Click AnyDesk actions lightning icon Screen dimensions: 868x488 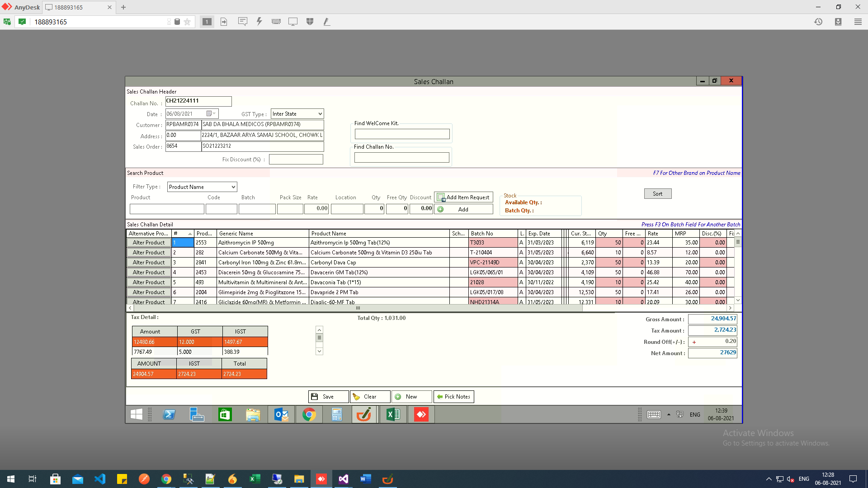pos(259,22)
